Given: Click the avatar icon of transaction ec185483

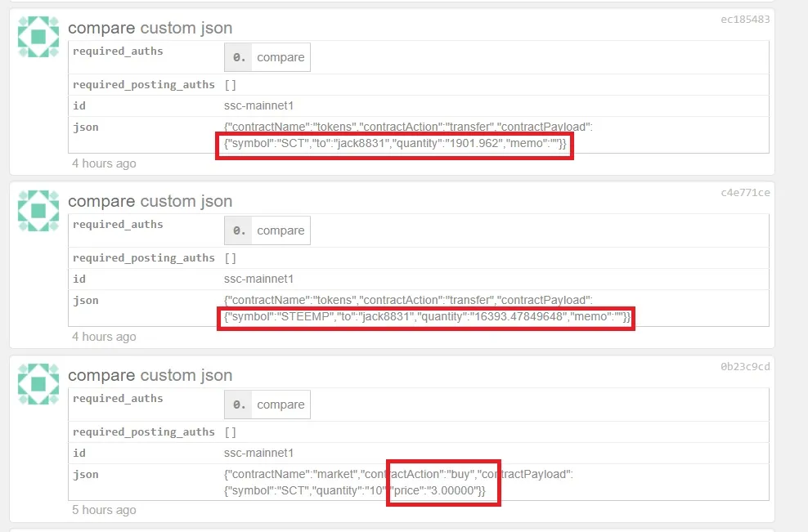Looking at the screenshot, I should pyautogui.click(x=38, y=37).
